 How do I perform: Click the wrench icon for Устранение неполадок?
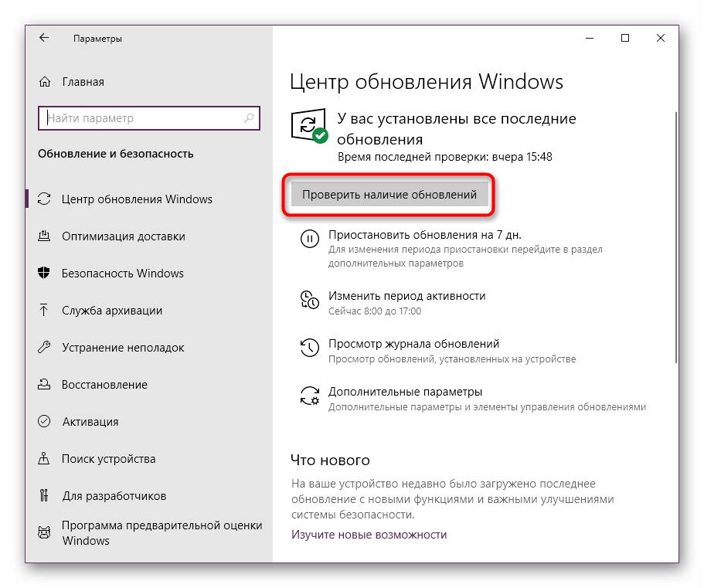[44, 347]
